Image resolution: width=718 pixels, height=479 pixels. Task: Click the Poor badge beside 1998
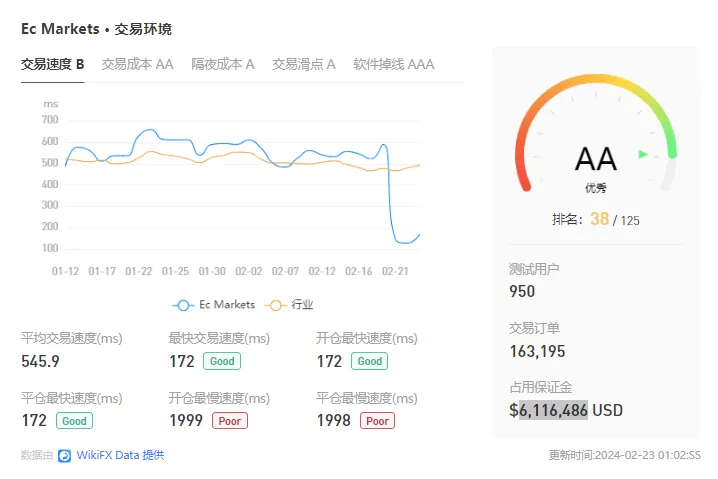pos(377,421)
